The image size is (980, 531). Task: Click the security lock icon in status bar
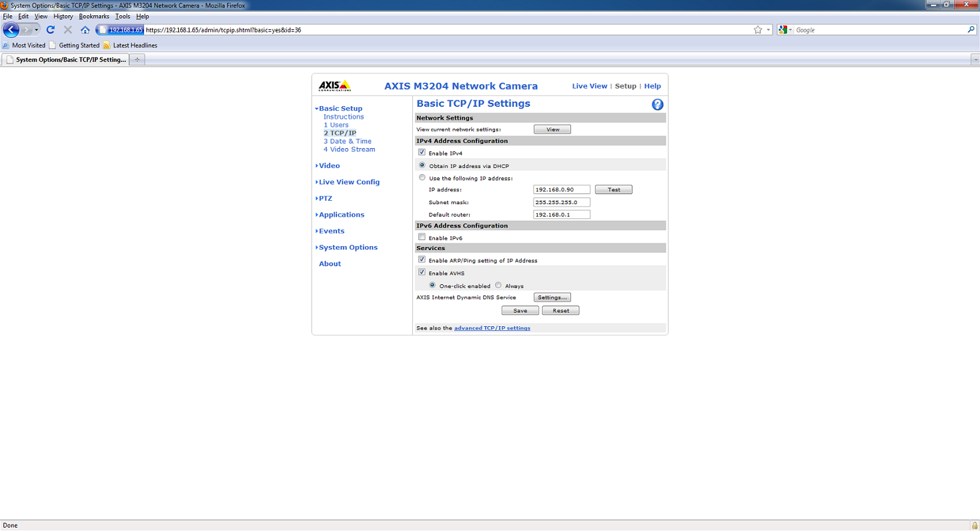(x=975, y=525)
